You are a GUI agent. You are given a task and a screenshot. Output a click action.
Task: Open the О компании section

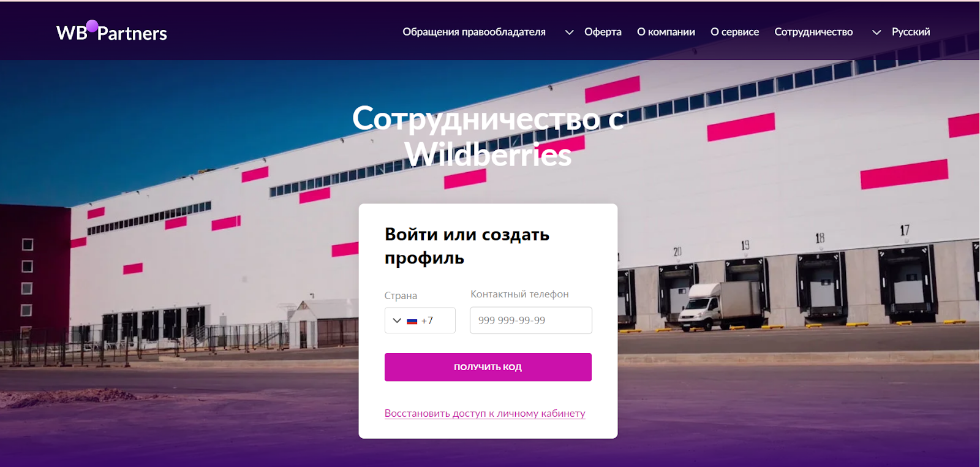pos(666,32)
